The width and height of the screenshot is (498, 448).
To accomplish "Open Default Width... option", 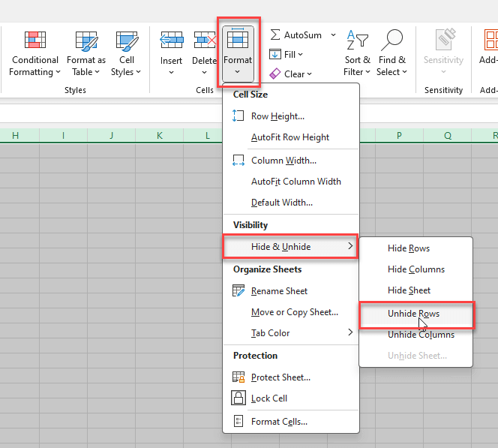I will (x=291, y=203).
